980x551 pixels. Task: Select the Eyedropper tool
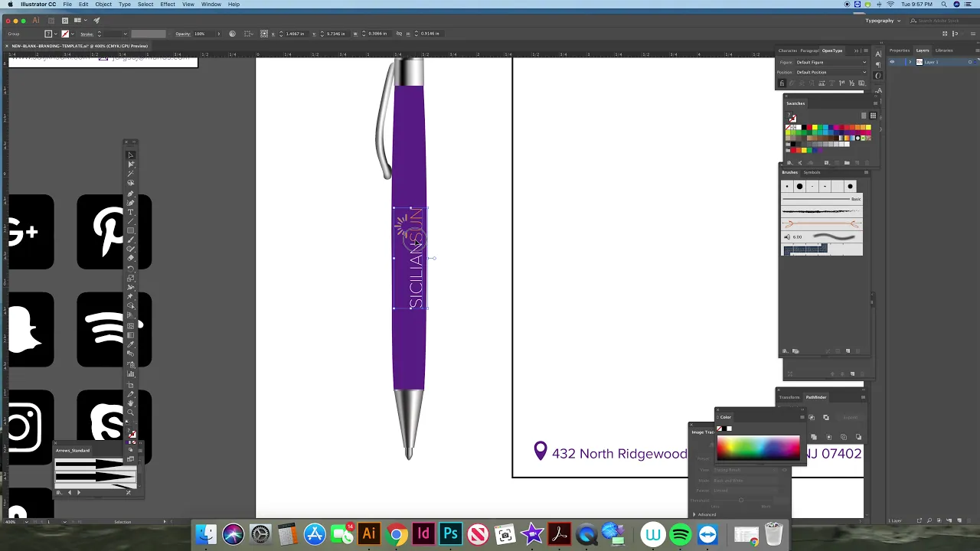131,344
